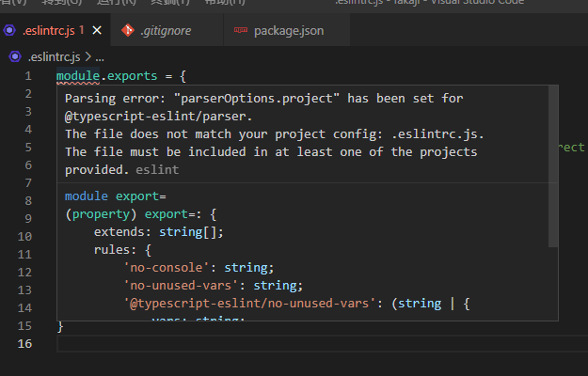588x376 pixels.
Task: Open the .gitignore tab
Action: [x=167, y=30]
